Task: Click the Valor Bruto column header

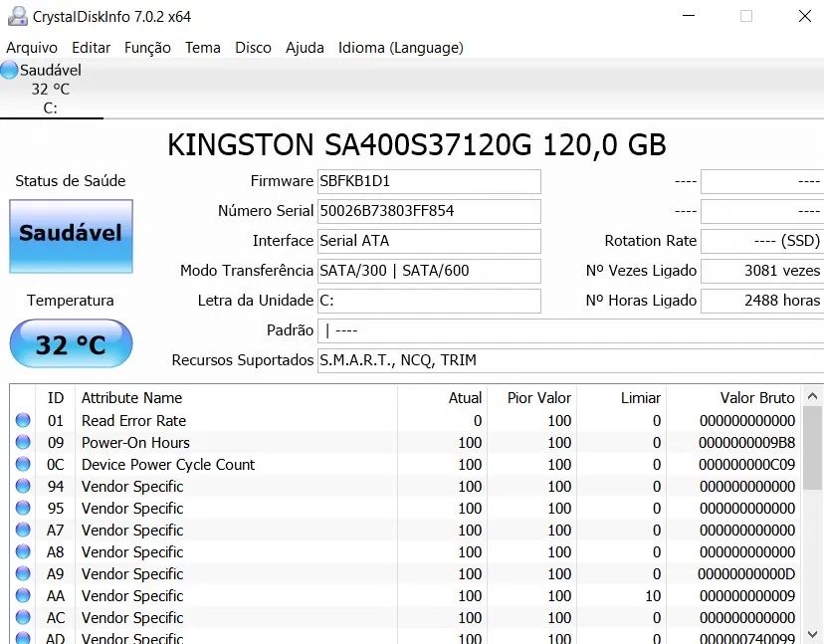Action: click(x=733, y=398)
